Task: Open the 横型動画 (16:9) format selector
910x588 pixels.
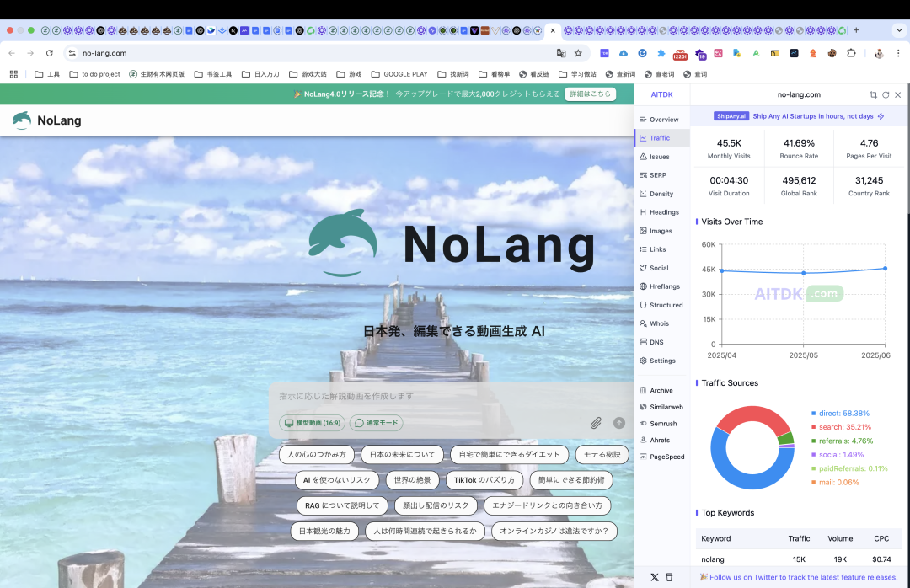Action: 313,423
